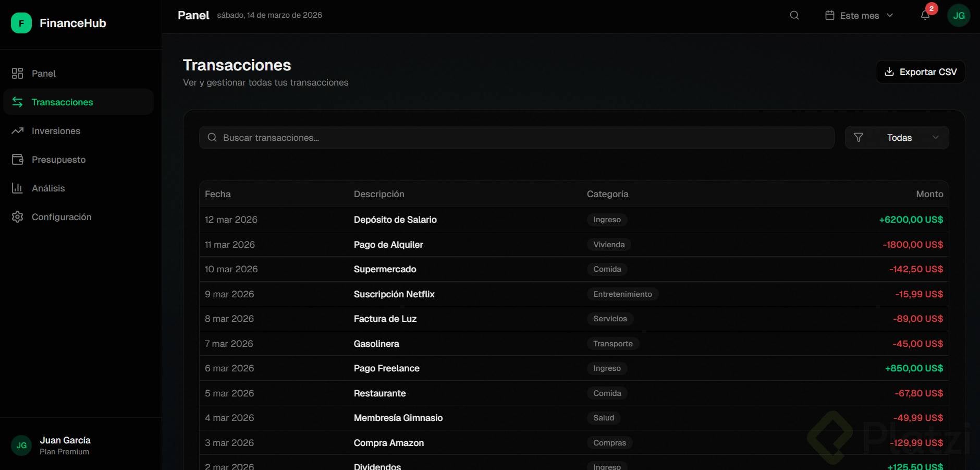Sort by the Categoría column header
Screen dimensions: 980x470
point(608,194)
